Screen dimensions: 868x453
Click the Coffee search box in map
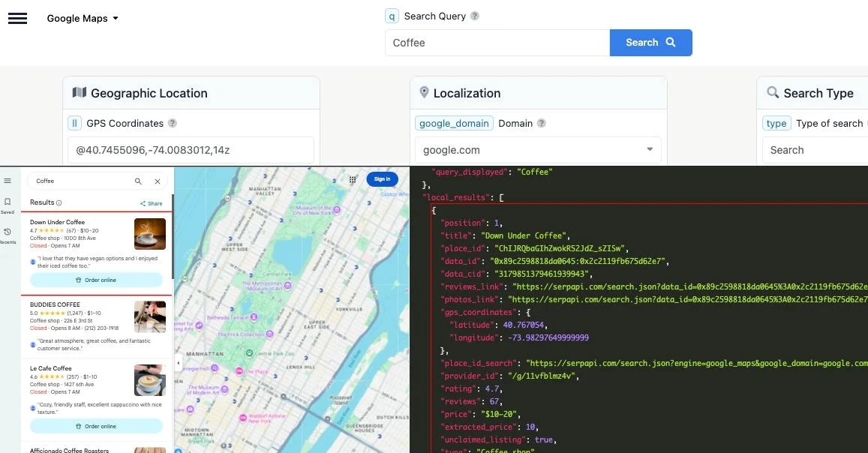[80, 181]
